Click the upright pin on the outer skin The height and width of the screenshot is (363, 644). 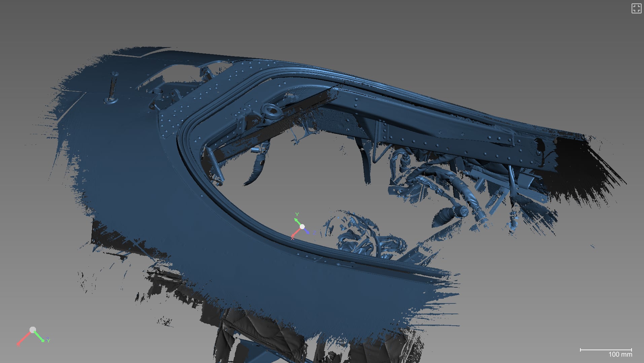(112, 87)
